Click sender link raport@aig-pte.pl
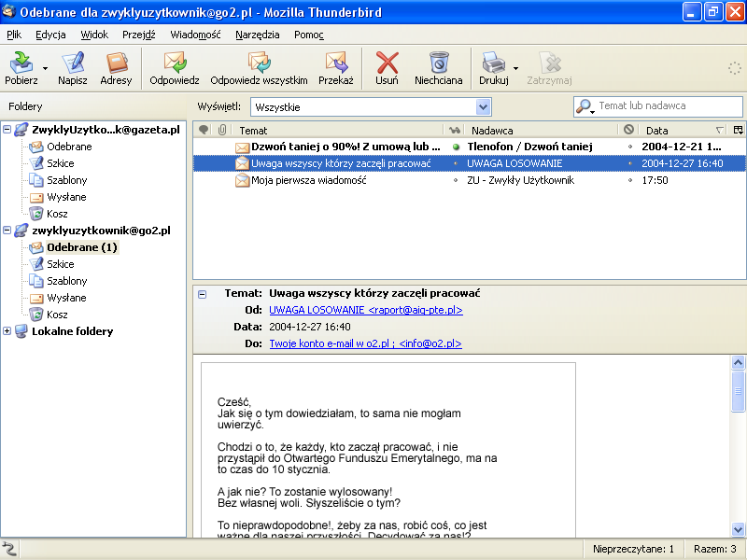747x560 pixels. [x=365, y=310]
